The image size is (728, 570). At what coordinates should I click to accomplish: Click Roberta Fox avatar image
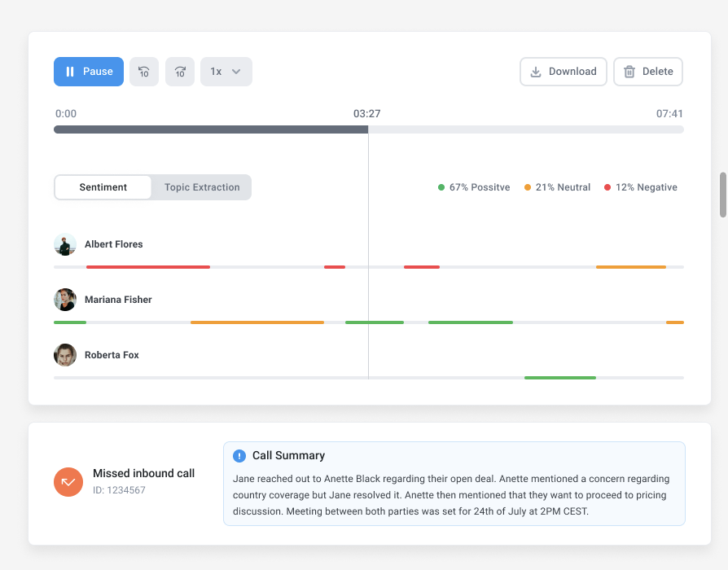[65, 355]
